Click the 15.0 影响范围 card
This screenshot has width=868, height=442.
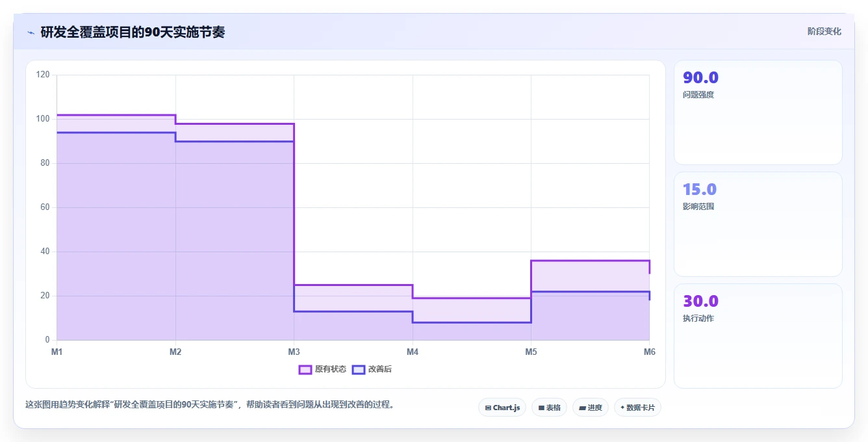click(758, 224)
